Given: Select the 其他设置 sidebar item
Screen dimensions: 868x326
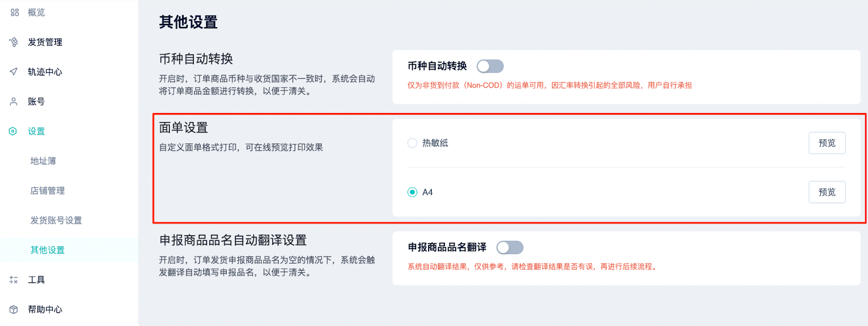Looking at the screenshot, I should pyautogui.click(x=69, y=250).
